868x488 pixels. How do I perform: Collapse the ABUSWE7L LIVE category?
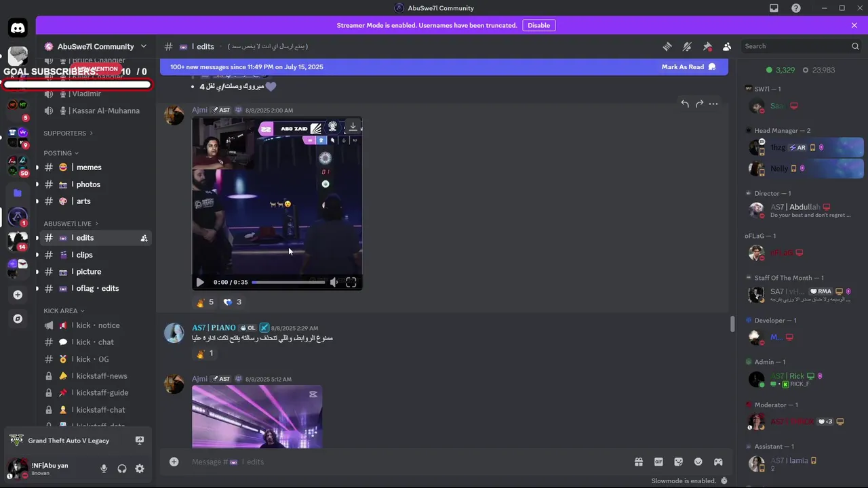click(x=71, y=224)
